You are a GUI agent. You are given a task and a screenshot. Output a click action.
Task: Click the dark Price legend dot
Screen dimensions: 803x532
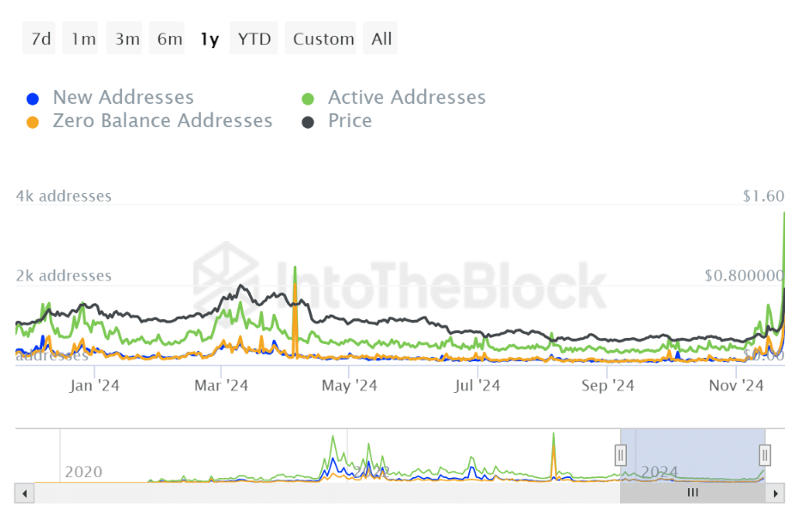[x=307, y=122]
